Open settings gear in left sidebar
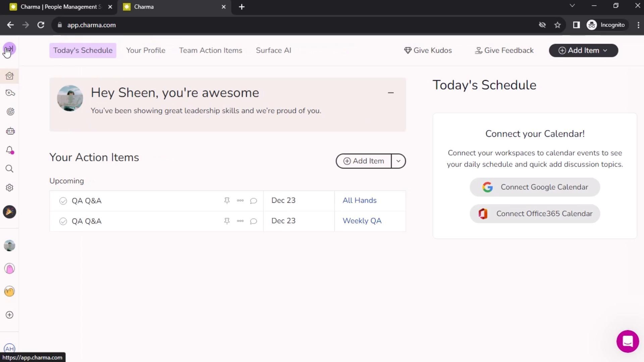 pos(9,188)
